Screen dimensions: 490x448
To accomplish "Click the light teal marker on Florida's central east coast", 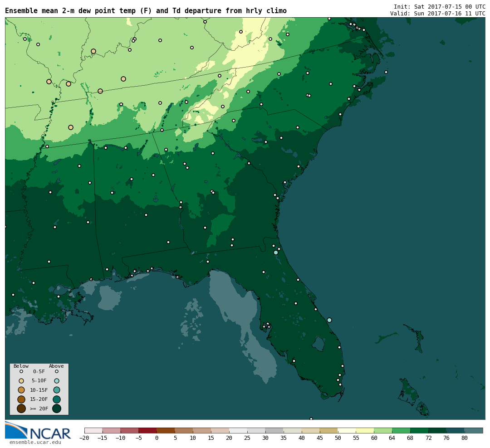I will pyautogui.click(x=329, y=320).
